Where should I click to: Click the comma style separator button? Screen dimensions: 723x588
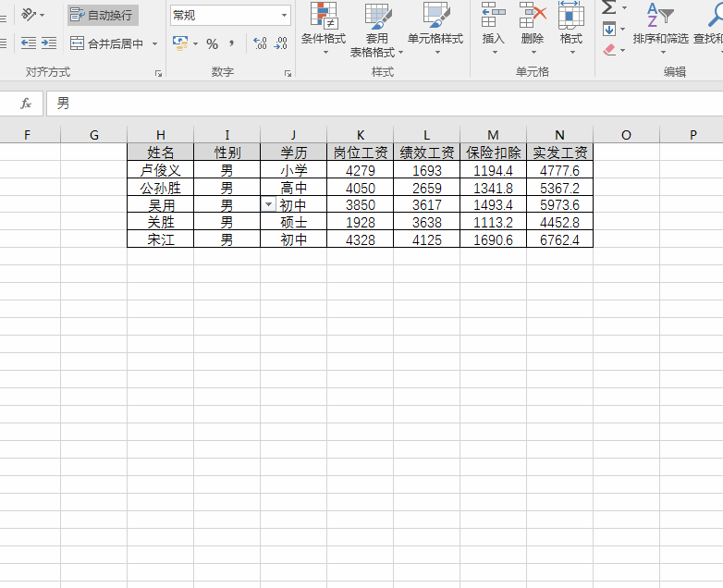[231, 43]
